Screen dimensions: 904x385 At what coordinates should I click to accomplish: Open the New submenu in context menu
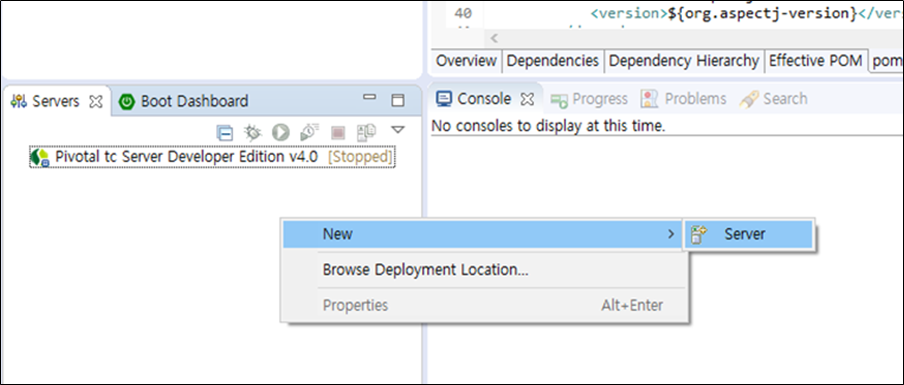[x=483, y=234]
